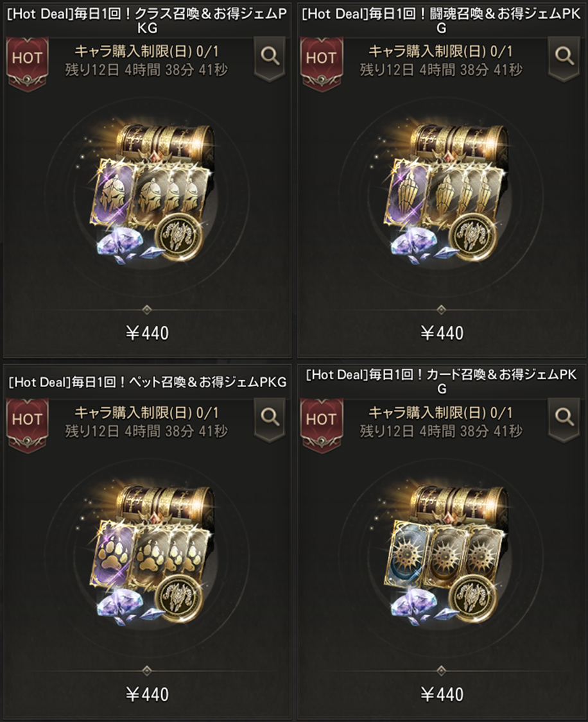The width and height of the screenshot is (588, 722).
Task: Open magnifier details for クラス召喚 package
Action: pyautogui.click(x=270, y=58)
